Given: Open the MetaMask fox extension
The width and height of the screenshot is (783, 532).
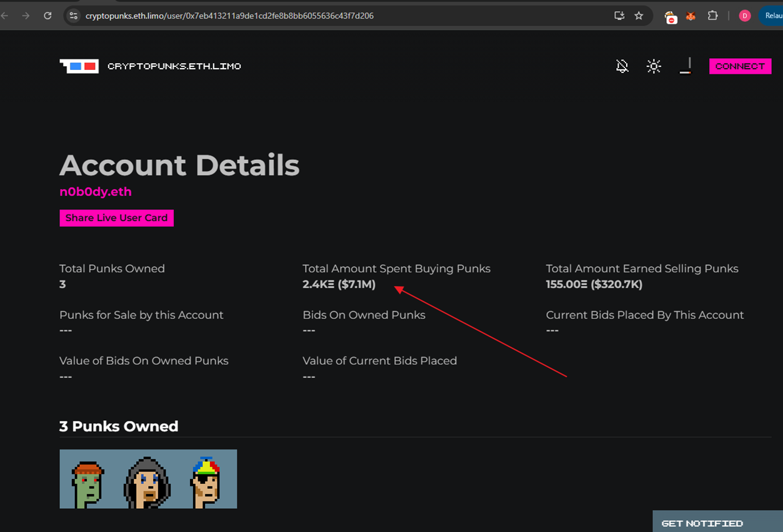Looking at the screenshot, I should [x=691, y=16].
